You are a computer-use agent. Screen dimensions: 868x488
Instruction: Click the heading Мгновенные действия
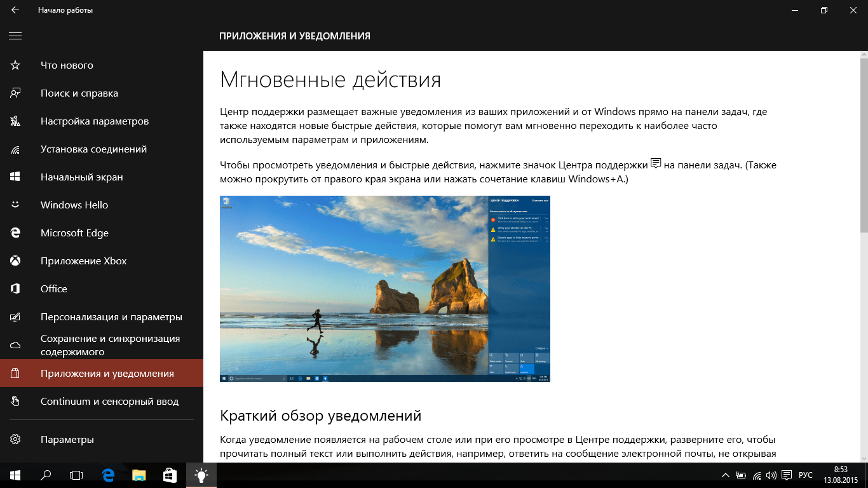(330, 80)
